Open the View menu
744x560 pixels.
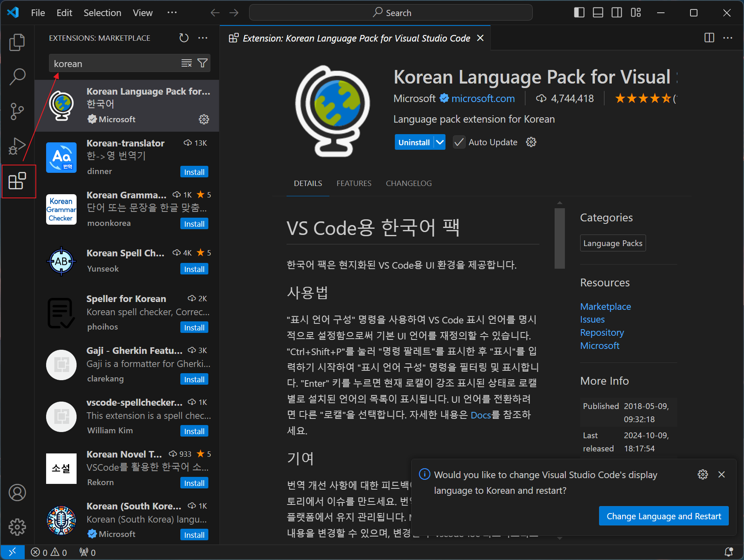(x=142, y=13)
